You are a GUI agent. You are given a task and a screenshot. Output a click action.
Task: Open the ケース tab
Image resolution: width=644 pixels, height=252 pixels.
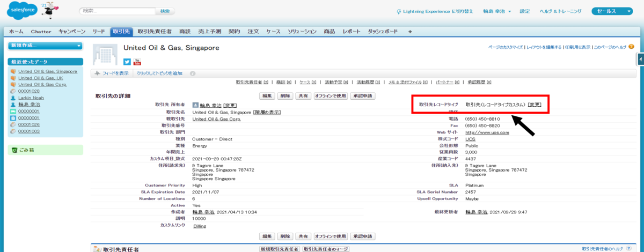273,32
